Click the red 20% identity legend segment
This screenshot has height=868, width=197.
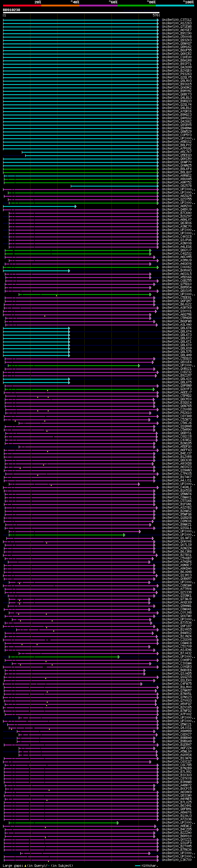[22, 6]
